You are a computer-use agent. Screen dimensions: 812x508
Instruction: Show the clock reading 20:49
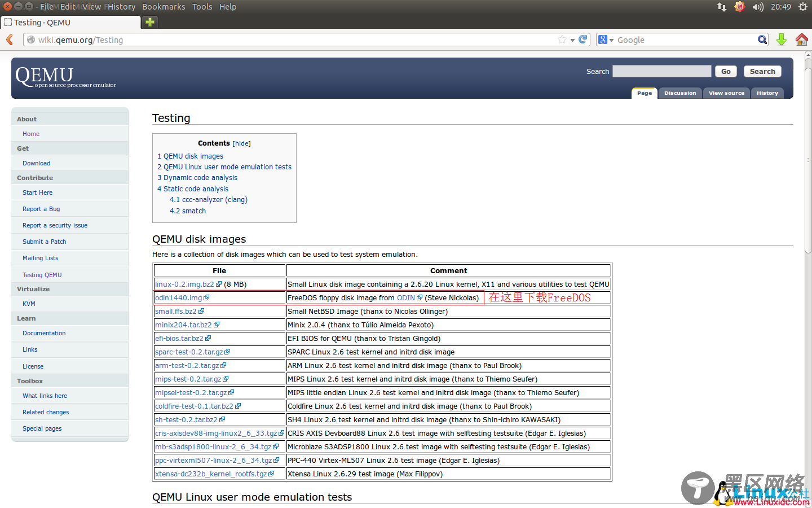[x=781, y=7]
